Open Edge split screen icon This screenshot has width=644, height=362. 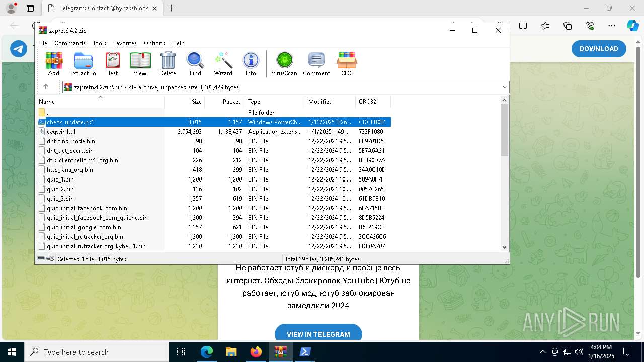pos(523,26)
